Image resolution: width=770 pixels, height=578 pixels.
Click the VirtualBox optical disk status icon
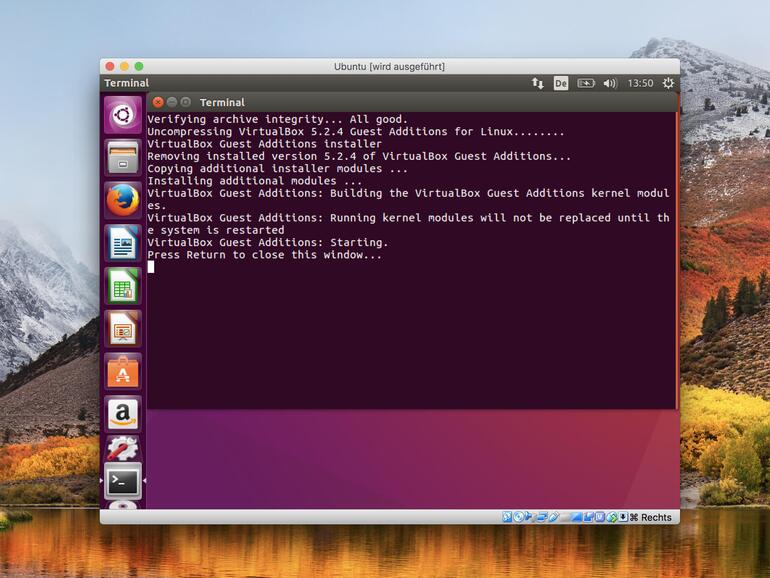(519, 517)
